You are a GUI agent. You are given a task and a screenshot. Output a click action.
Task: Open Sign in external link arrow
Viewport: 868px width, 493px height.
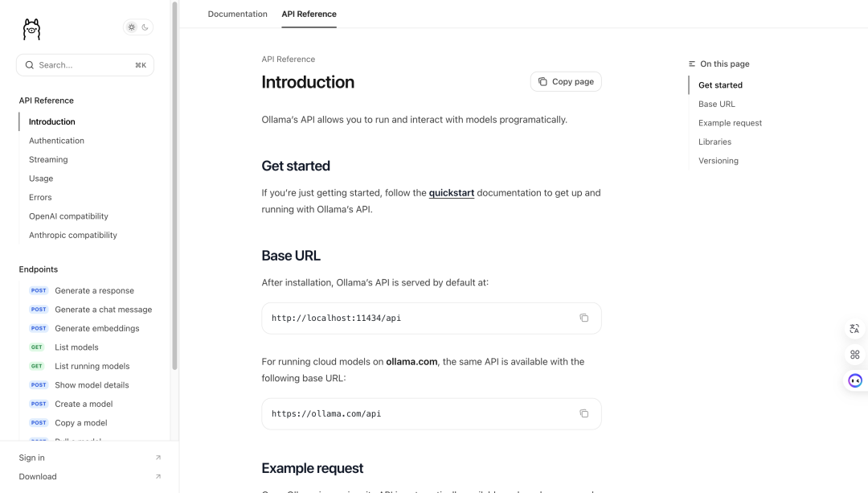tap(158, 458)
